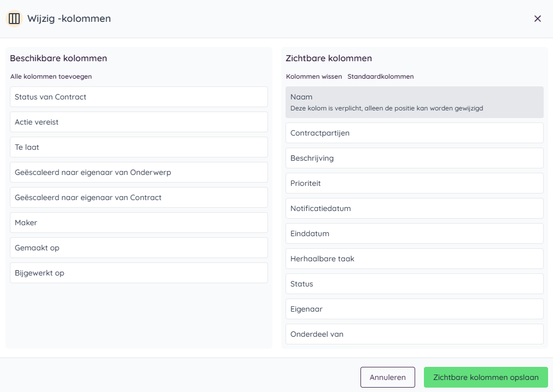
Task: Click the columns icon beside the dialog title
Action: [x=15, y=19]
